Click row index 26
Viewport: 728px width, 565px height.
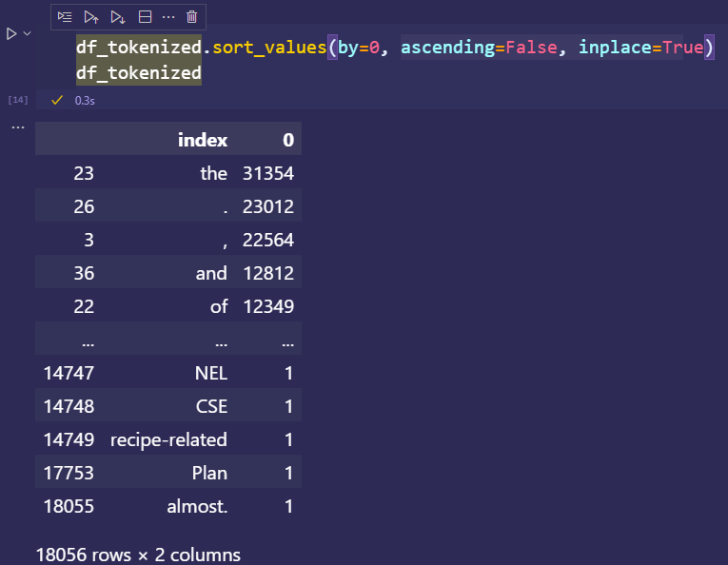coord(84,207)
